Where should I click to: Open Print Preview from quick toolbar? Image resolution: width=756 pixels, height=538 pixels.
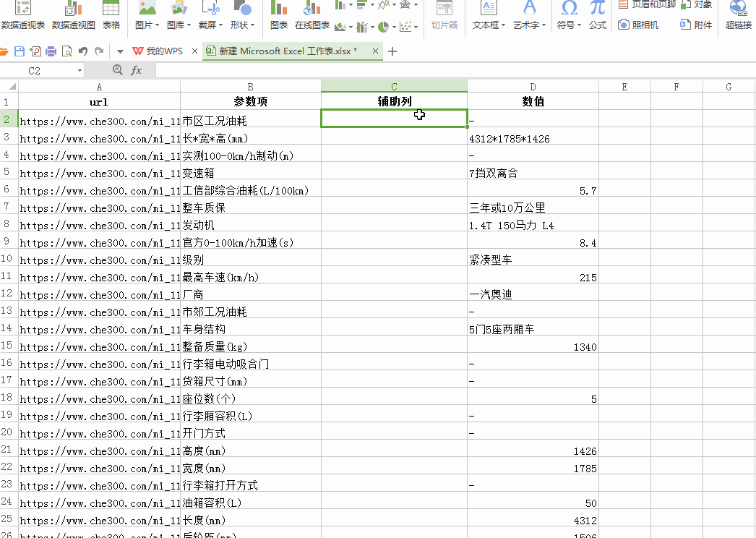(x=67, y=51)
